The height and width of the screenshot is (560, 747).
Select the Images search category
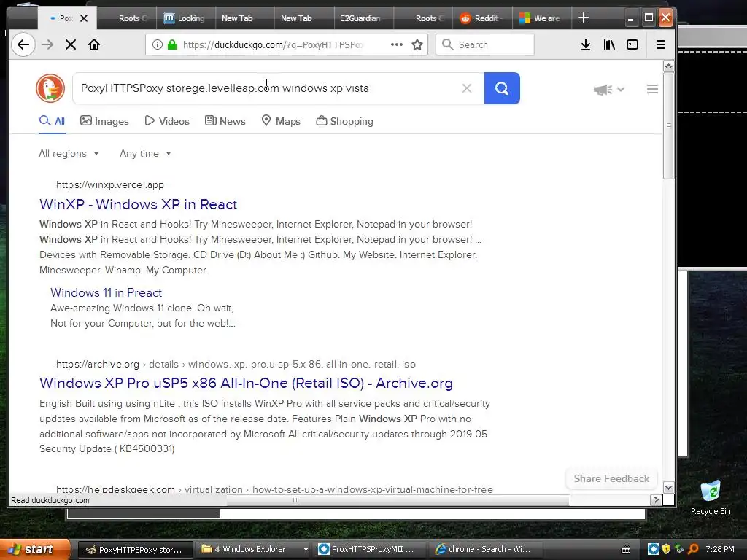104,121
